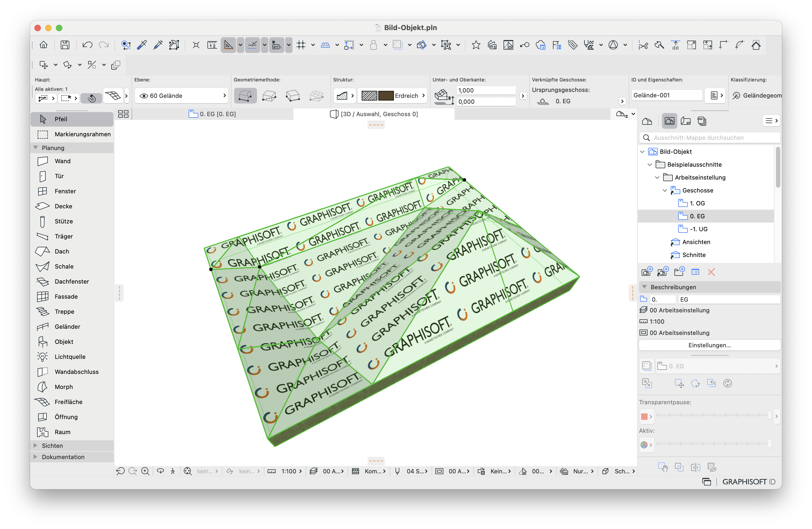
Task: Switch to the 0. EG floor plan tab
Action: (x=212, y=114)
